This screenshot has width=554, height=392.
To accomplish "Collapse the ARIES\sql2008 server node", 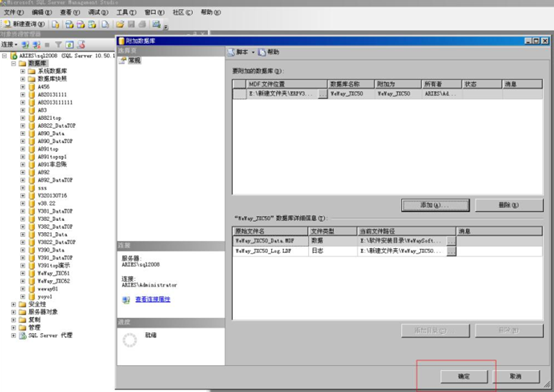I will point(5,56).
